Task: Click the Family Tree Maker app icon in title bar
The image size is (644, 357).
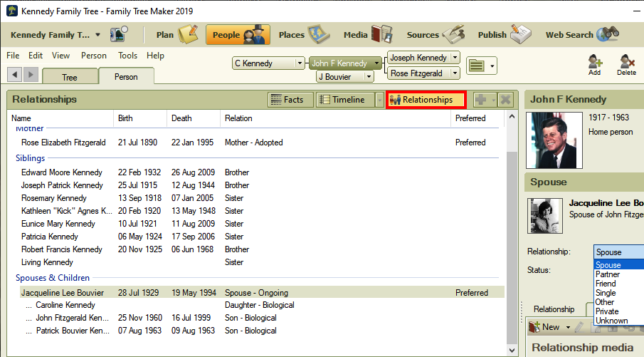Action: (x=12, y=11)
